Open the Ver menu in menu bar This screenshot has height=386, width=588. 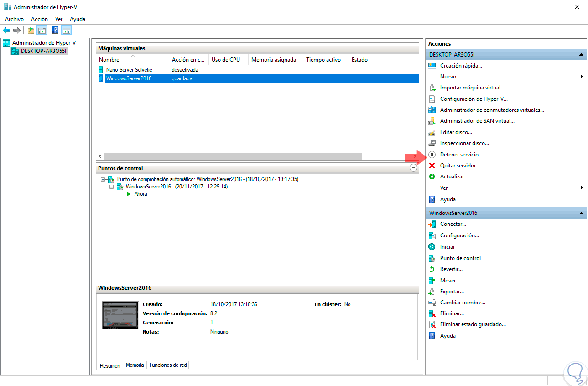[59, 19]
